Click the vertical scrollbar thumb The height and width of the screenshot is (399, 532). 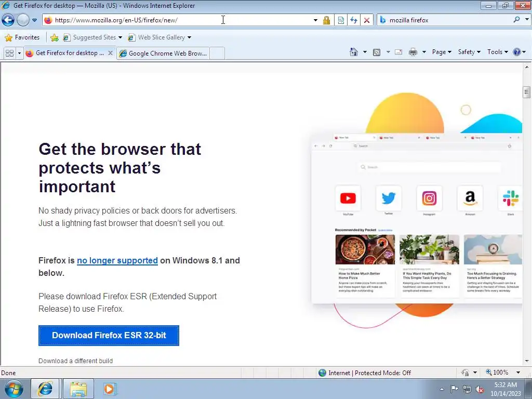(527, 91)
